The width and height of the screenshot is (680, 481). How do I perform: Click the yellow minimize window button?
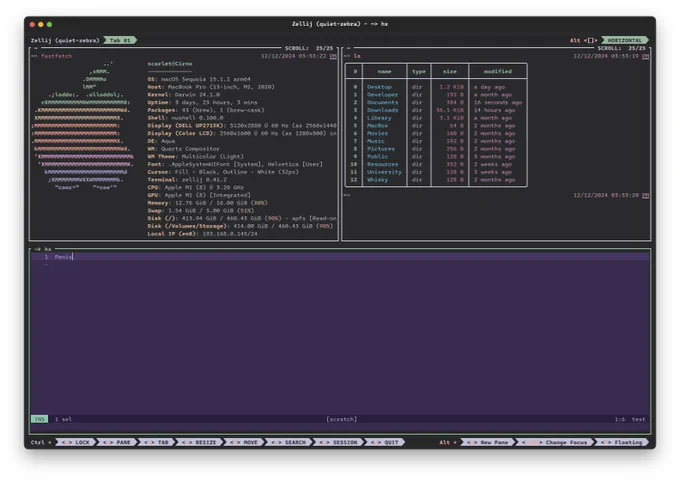(41, 24)
